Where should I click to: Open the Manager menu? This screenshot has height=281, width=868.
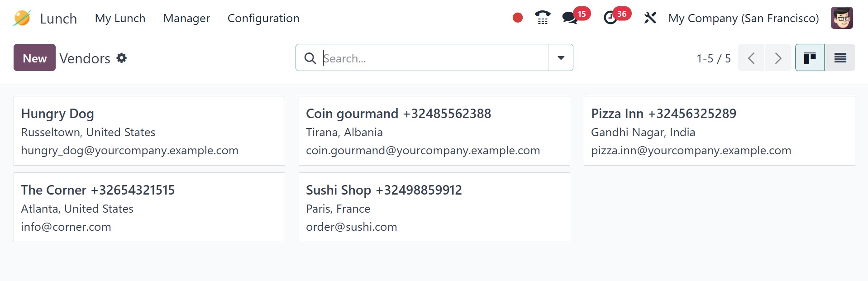186,18
